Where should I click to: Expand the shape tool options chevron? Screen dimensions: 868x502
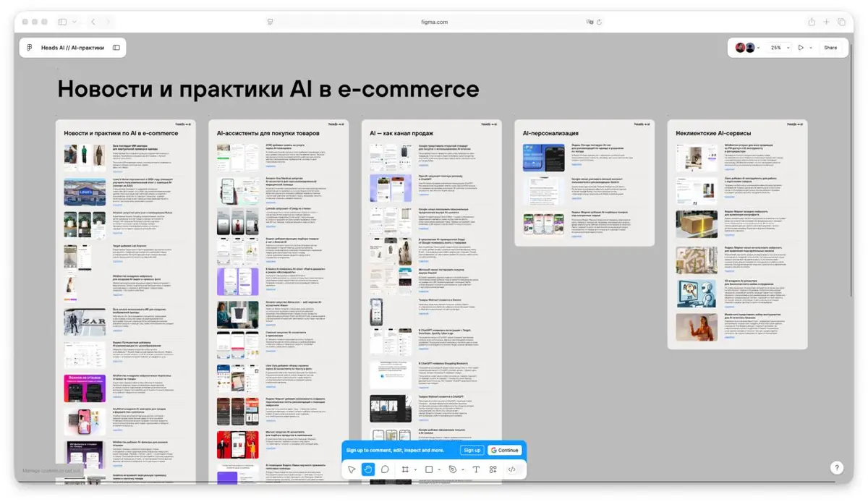[439, 469]
